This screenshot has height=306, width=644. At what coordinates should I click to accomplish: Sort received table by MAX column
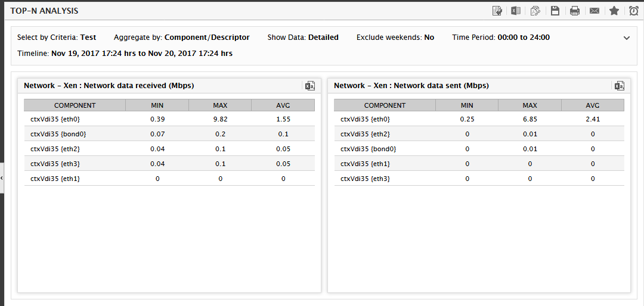point(220,105)
